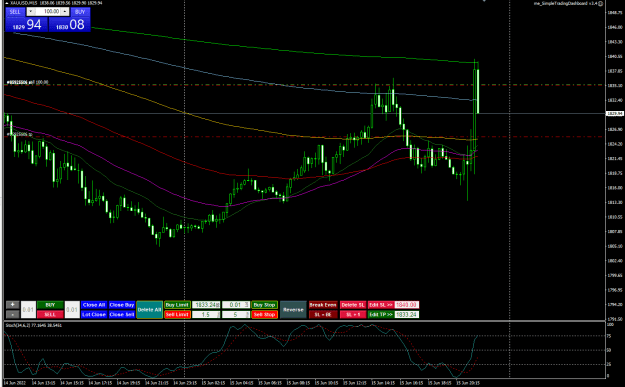Click the Buy Limit button
The image size is (625, 387).
(177, 305)
